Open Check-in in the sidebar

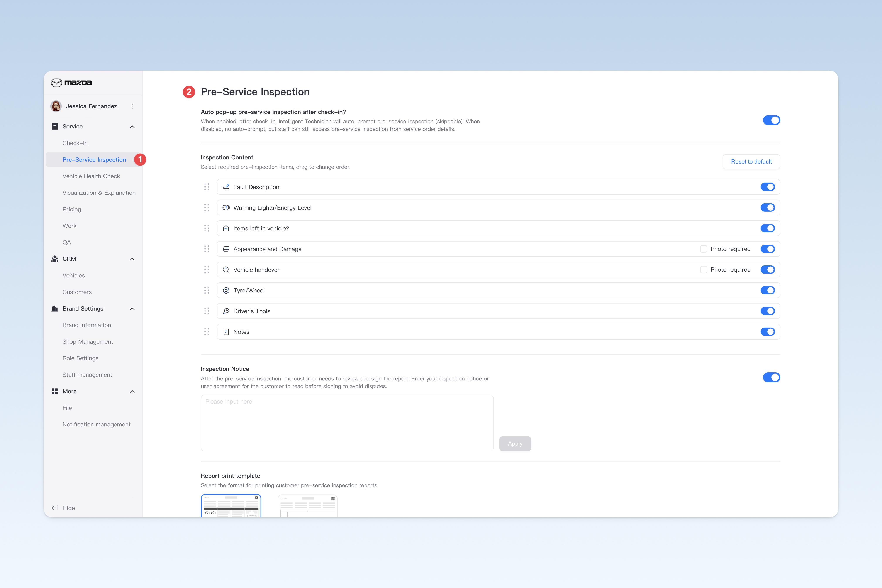tap(75, 143)
